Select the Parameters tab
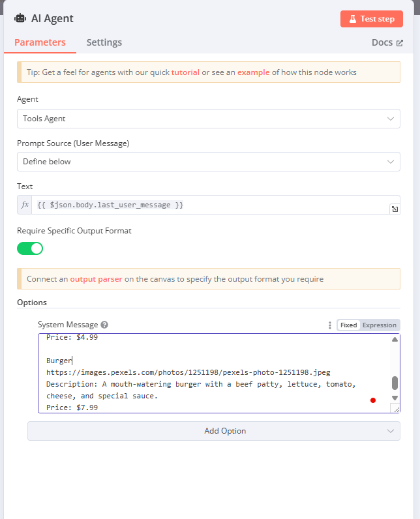Screen dimensions: 420x519 [40, 42]
